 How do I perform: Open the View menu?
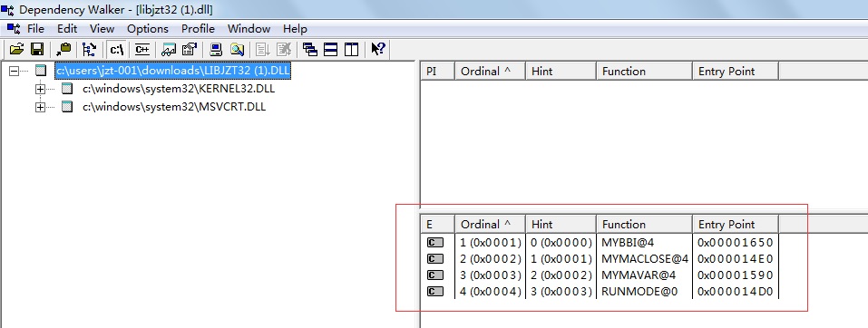(x=102, y=29)
